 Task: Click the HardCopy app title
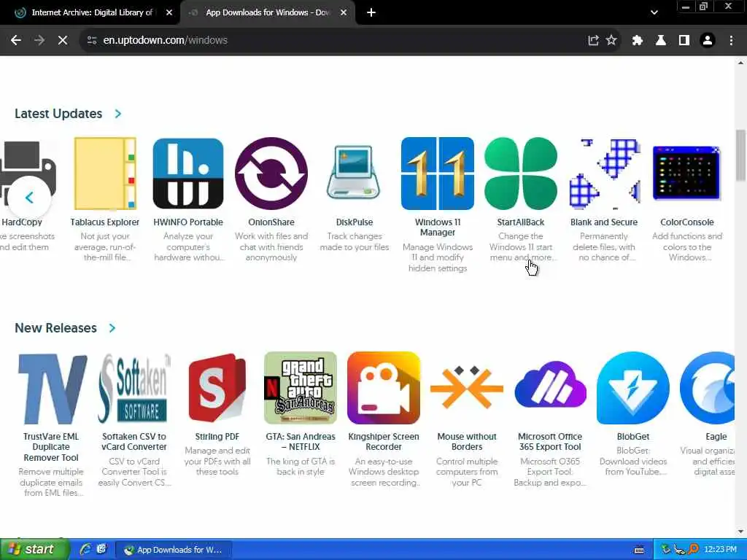21,222
